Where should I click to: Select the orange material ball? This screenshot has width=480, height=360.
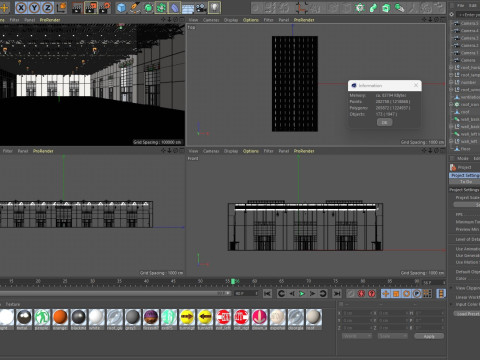coord(60,317)
